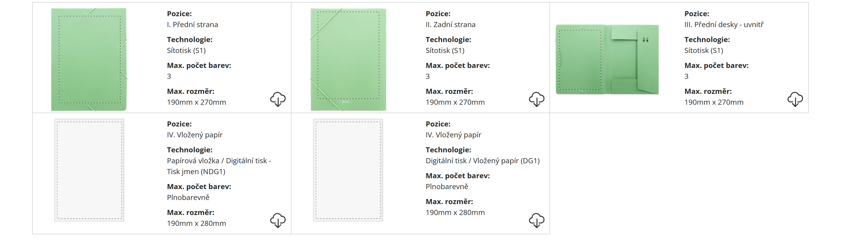Click "190mm x 270mm" size in the Přední strana card
This screenshot has height=244, width=868.
[196, 102]
